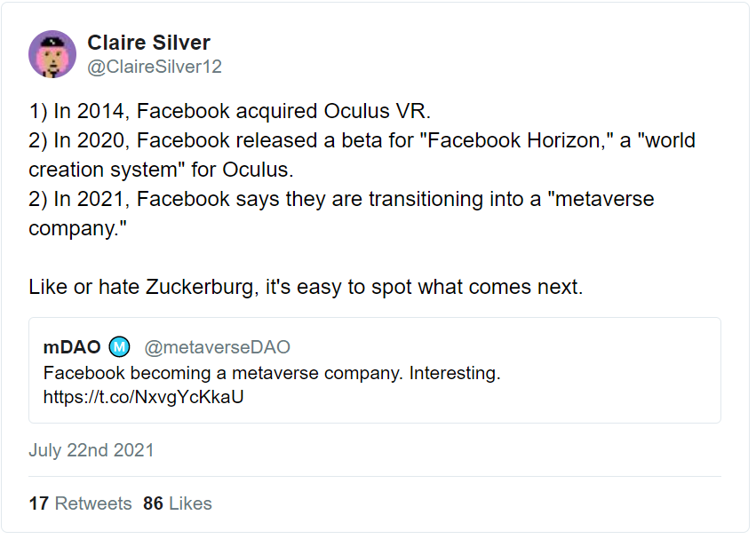Click "Facebook becoming a metaverse company. Interesting." text
Screen dimensions: 756x539
(x=272, y=373)
